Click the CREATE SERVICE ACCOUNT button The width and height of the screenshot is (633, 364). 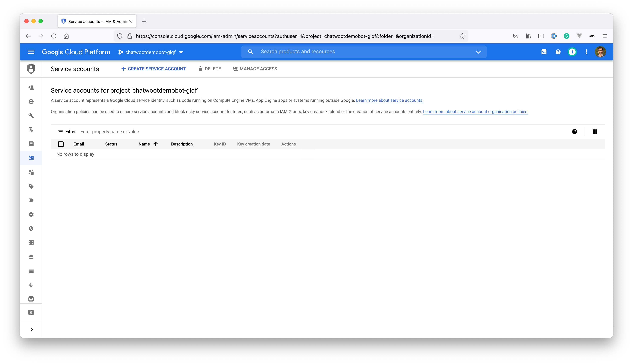[153, 69]
